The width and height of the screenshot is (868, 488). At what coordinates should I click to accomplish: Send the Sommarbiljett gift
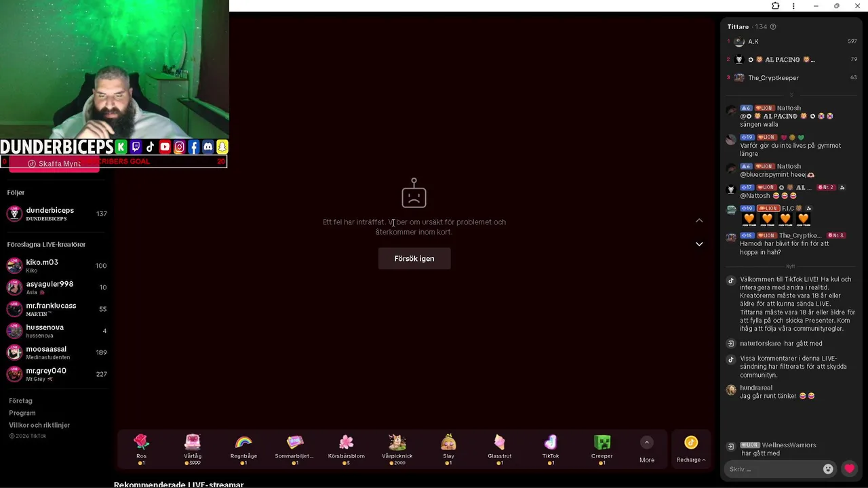[x=295, y=449]
